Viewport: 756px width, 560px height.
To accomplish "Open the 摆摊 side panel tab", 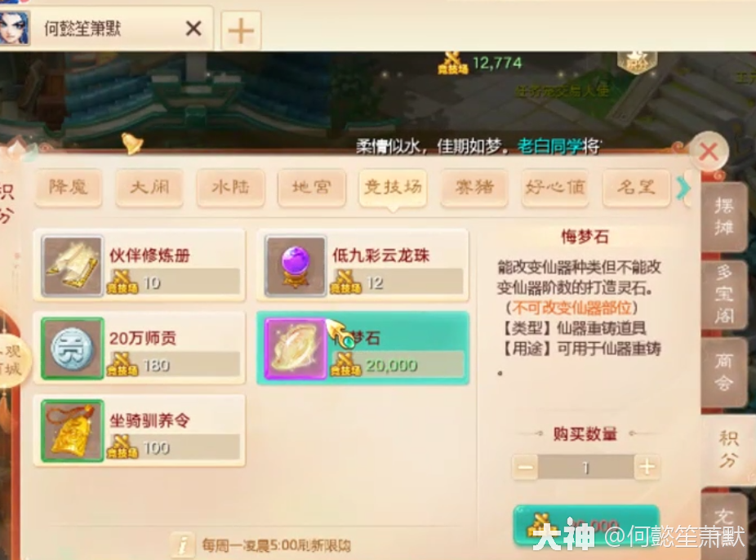I will pos(723,216).
